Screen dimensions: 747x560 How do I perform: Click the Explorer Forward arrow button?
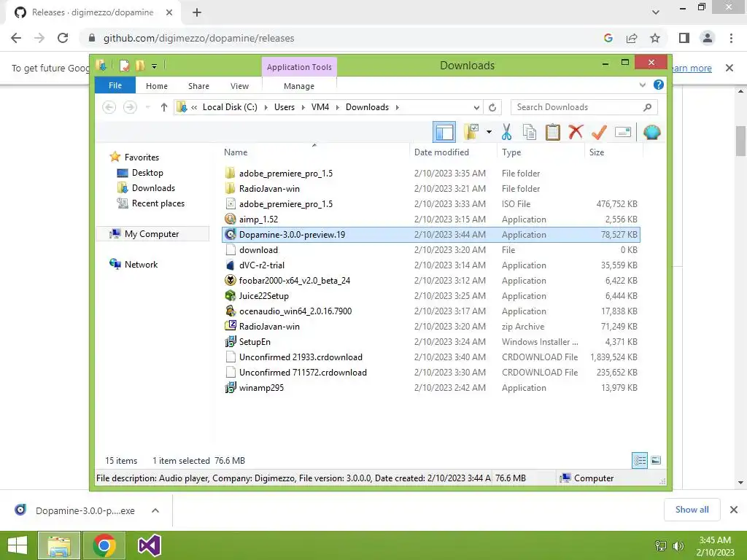[x=130, y=107]
